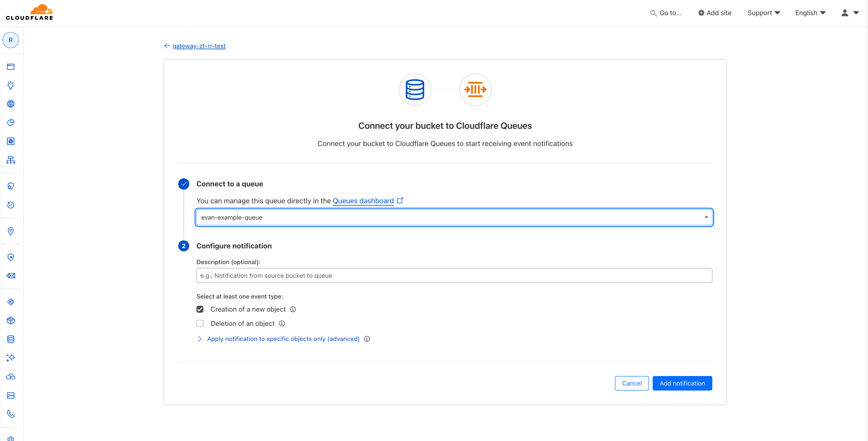Open the evan-example-queue dropdown
The height and width of the screenshot is (441, 868).
pyautogui.click(x=454, y=218)
